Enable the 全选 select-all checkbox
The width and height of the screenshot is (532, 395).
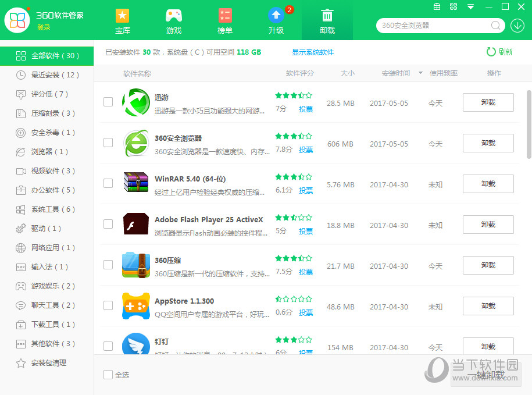(108, 375)
